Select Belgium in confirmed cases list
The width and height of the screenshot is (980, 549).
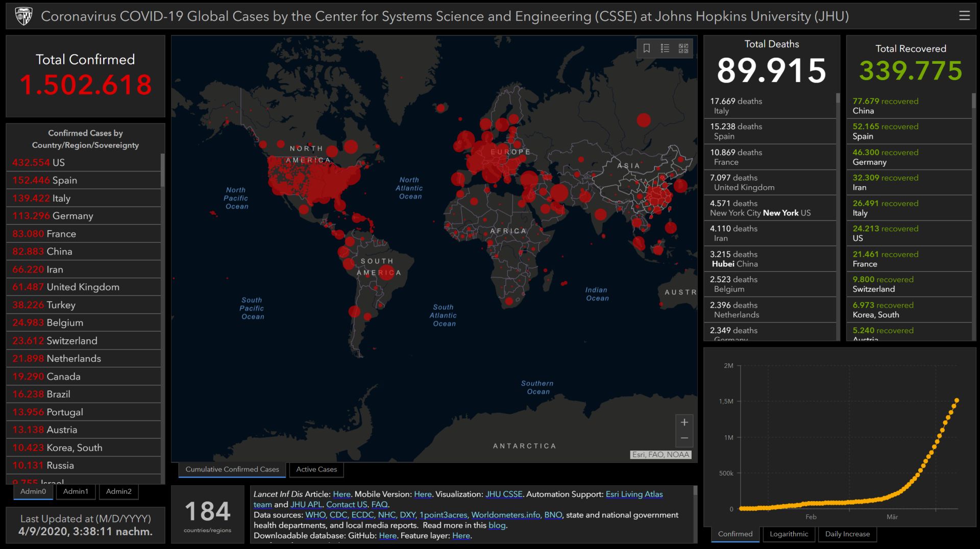click(x=83, y=322)
